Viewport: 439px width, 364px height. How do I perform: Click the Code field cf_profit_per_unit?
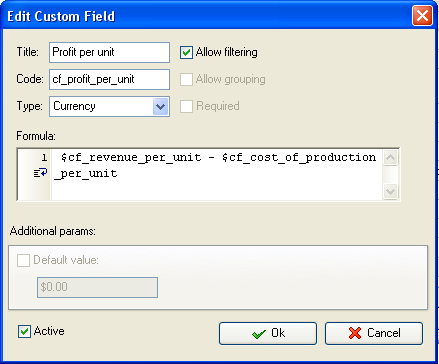[109, 79]
